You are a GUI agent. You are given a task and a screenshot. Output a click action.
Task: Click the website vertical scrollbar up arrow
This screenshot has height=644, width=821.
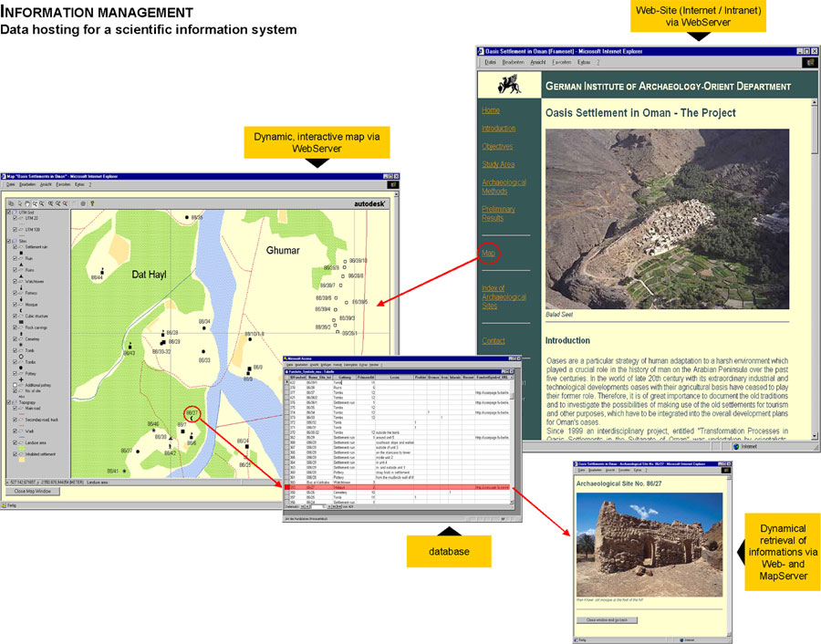pos(815,103)
